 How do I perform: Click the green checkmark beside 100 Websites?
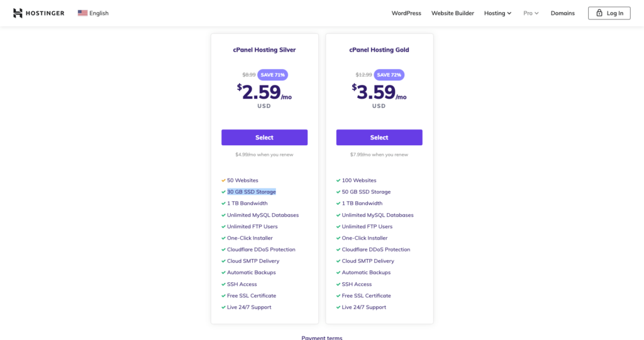click(x=338, y=180)
